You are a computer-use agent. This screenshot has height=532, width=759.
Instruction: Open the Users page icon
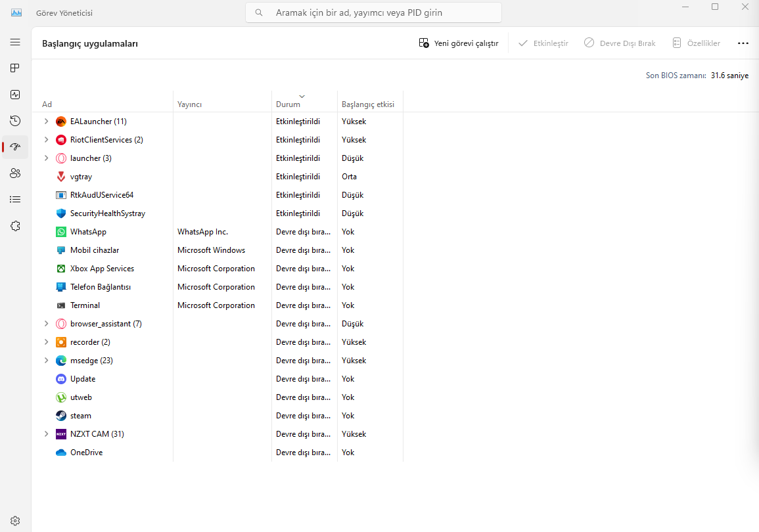(x=15, y=173)
